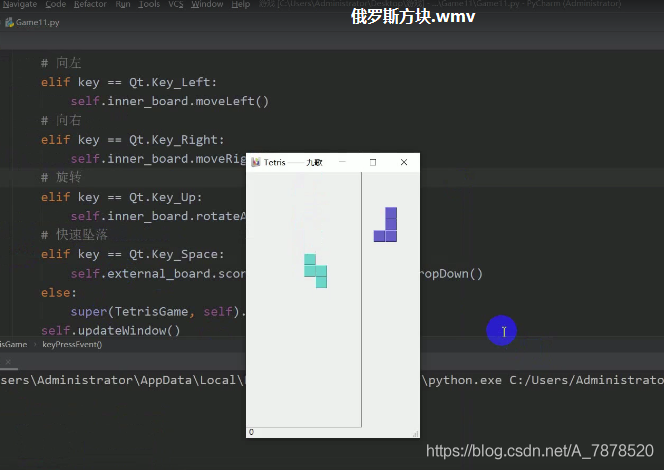This screenshot has width=664, height=470.
Task: Open the Code menu
Action: click(55, 4)
